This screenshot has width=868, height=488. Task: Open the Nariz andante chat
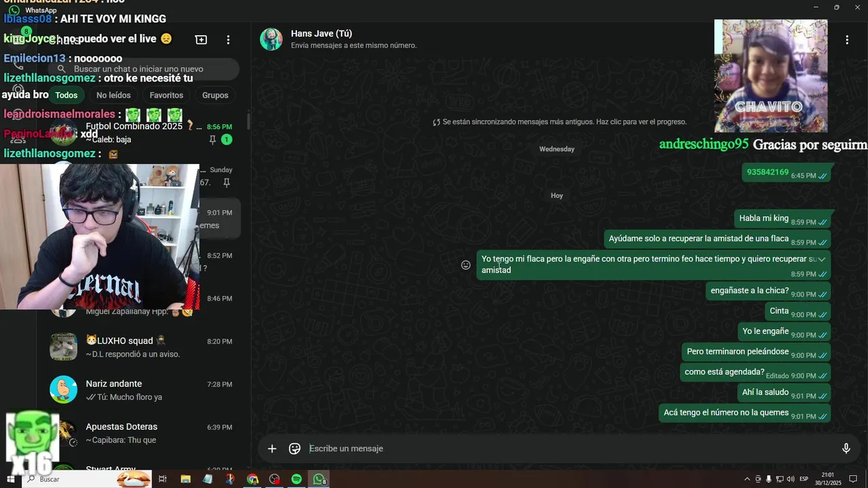point(142,390)
